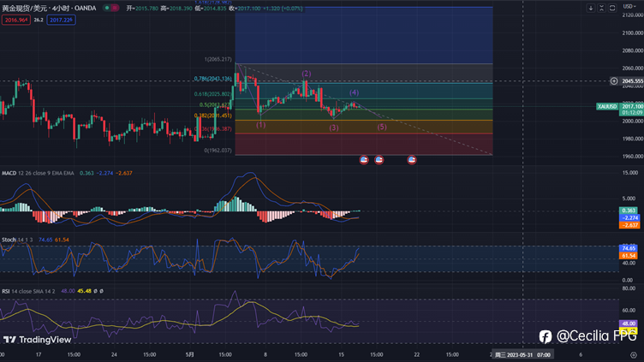The width and height of the screenshot is (644, 362).
Task: Click Fibonacci level 0.382 label
Action: coord(213,116)
